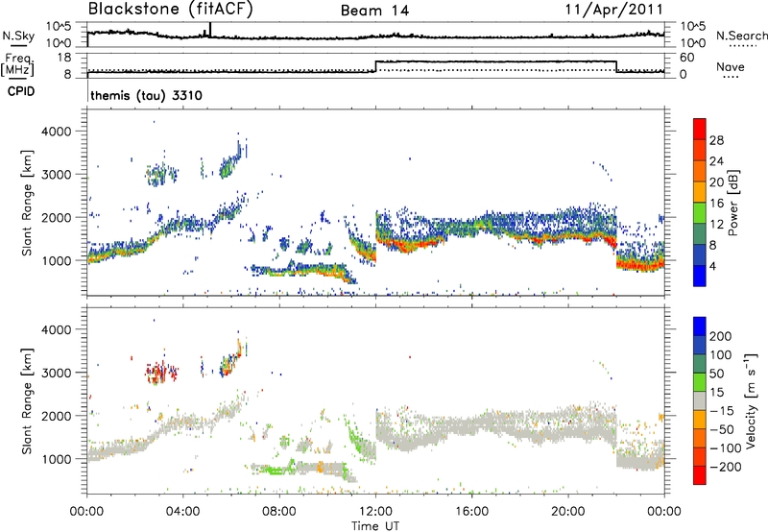Click the "themis (tau) 3310" text
The width and height of the screenshot is (768, 532).
[146, 95]
